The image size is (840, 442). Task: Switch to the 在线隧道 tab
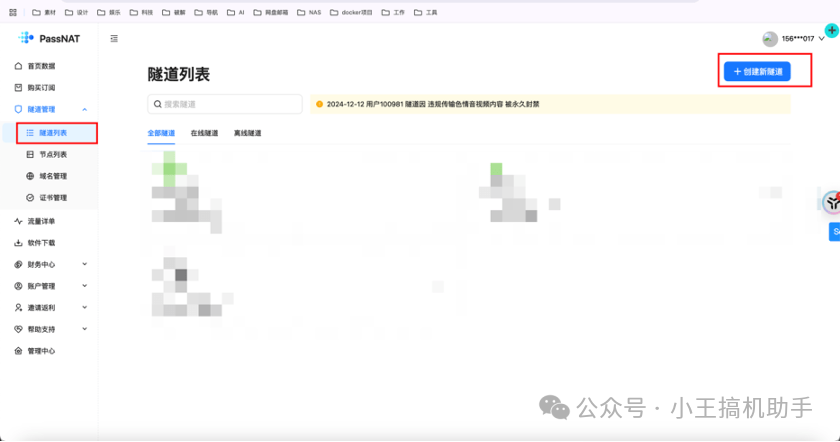pos(205,132)
